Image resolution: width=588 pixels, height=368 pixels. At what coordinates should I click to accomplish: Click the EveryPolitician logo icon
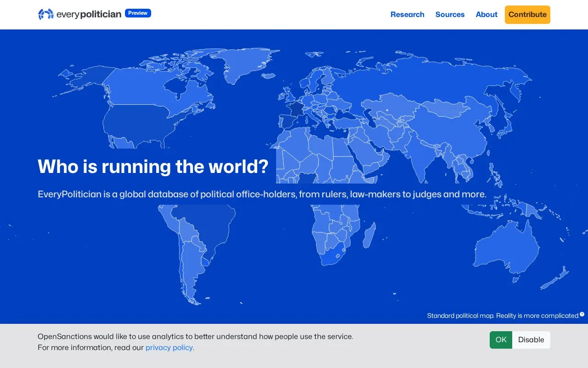tap(46, 14)
